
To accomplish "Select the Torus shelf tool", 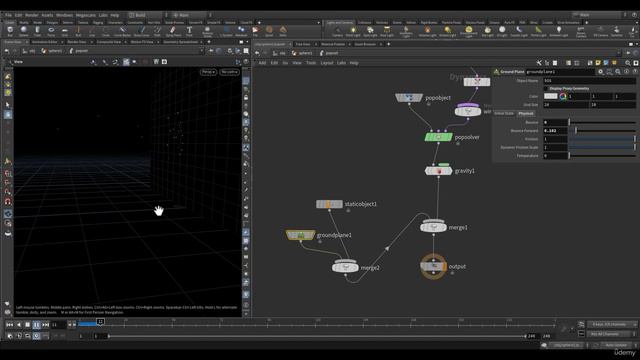I will point(51,31).
